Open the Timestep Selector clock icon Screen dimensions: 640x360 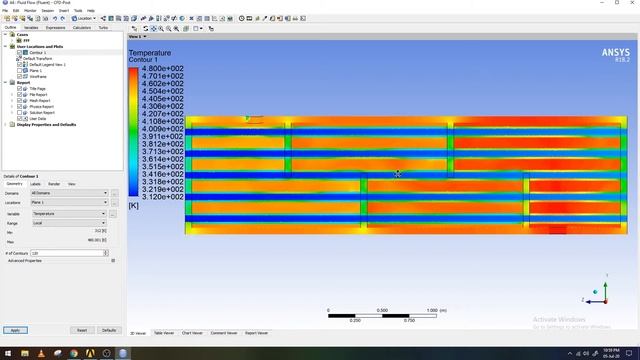242,18
